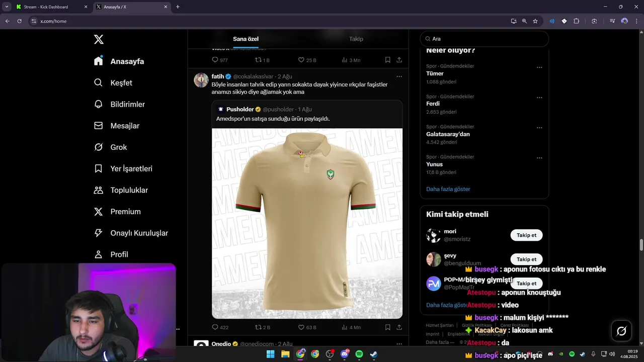Open mori's profile avatar

pyautogui.click(x=433, y=235)
